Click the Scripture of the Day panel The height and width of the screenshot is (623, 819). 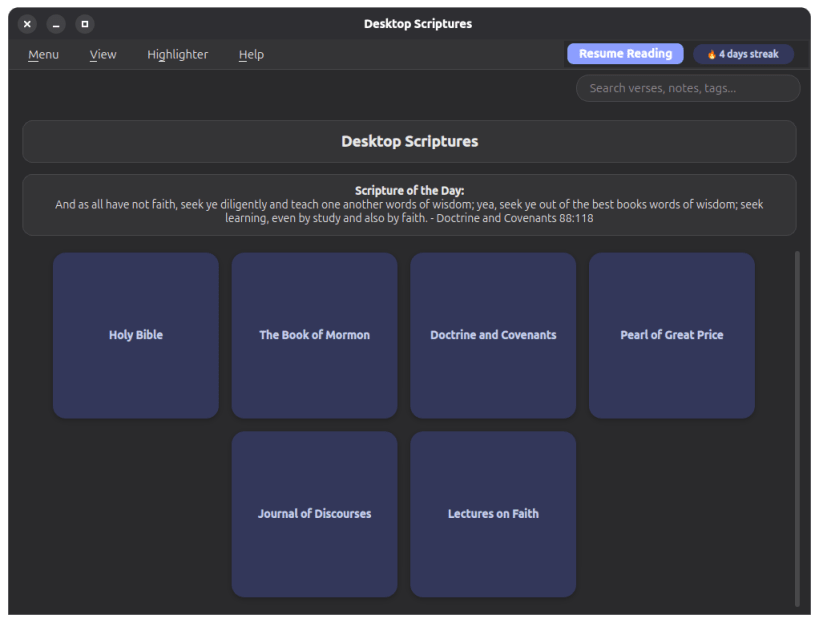coord(410,205)
